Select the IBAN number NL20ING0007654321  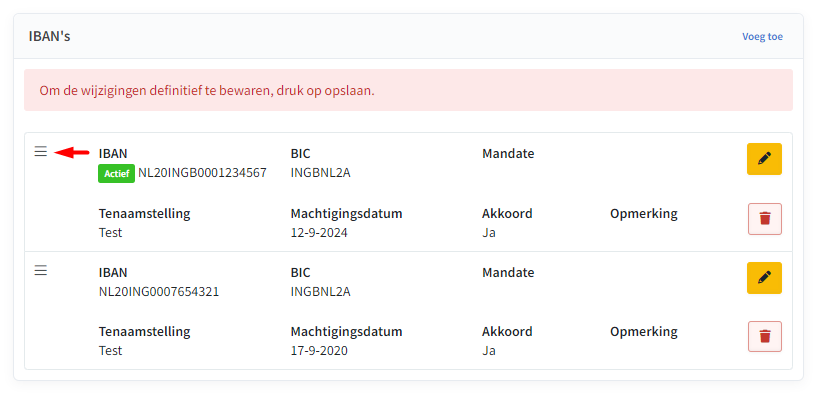[159, 292]
